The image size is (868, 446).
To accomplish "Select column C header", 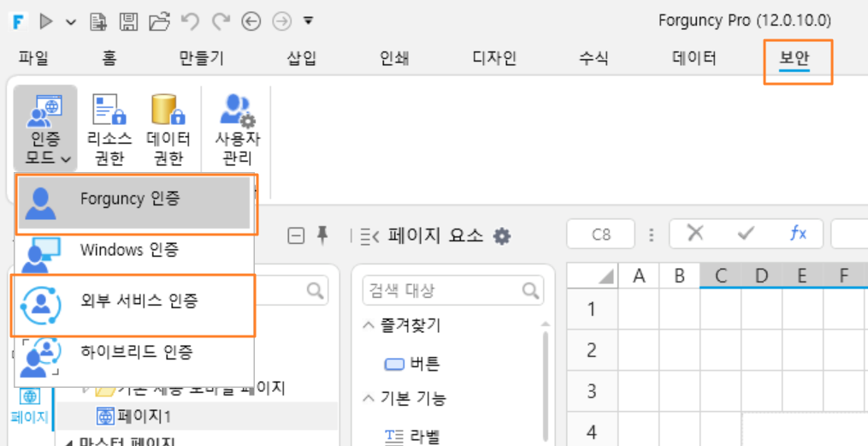I will pos(720,276).
